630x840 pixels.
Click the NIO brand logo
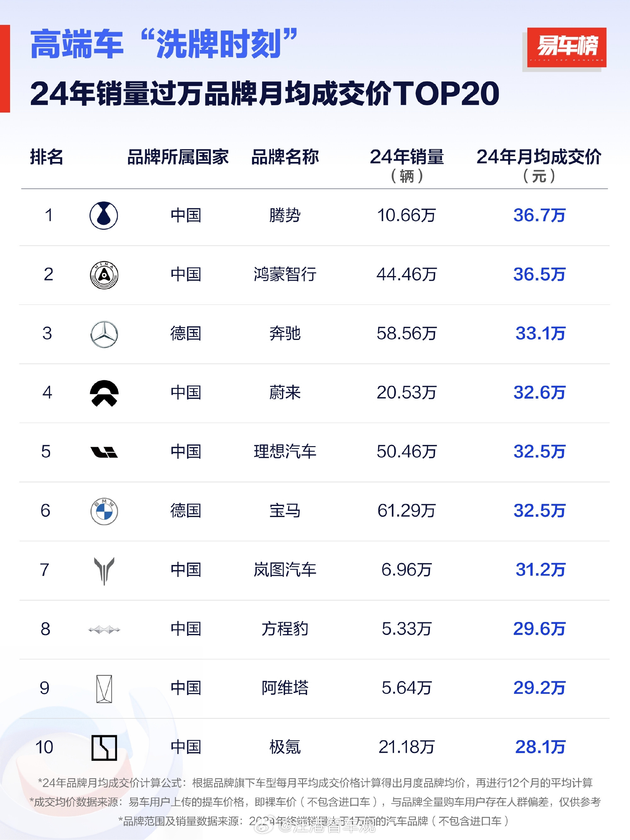point(104,393)
